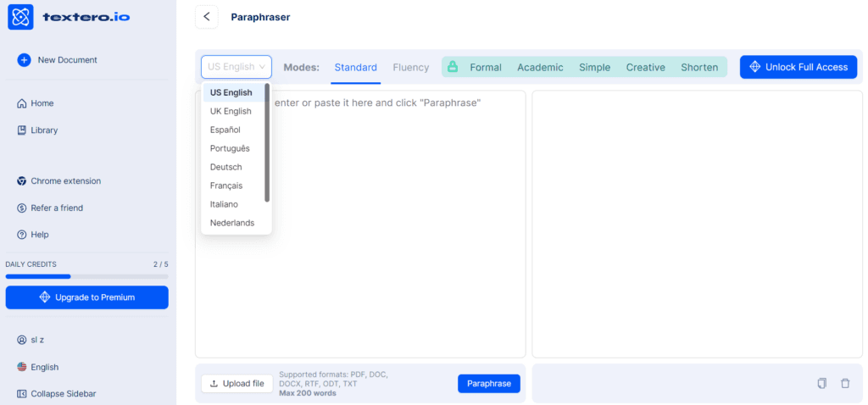Select Italiano from the language list
Viewport: 868px width, 405px height.
[x=234, y=204]
